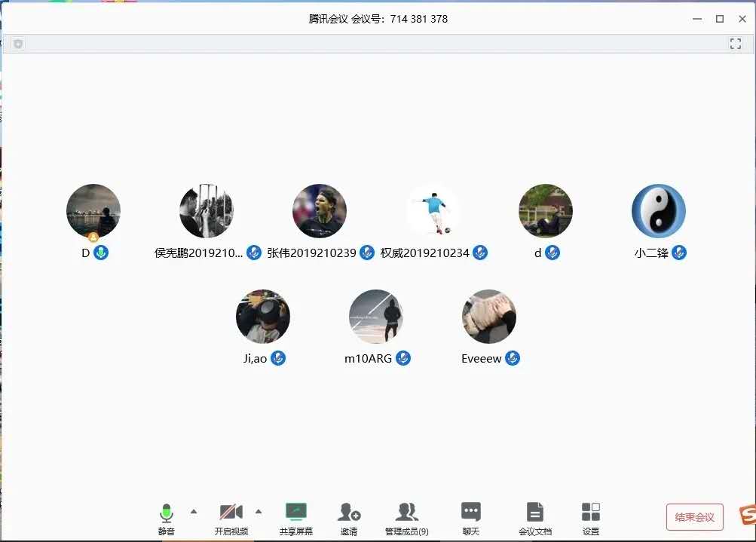Click the yin-yang avatar of 小二锋
The height and width of the screenshot is (542, 756).
pyautogui.click(x=659, y=211)
